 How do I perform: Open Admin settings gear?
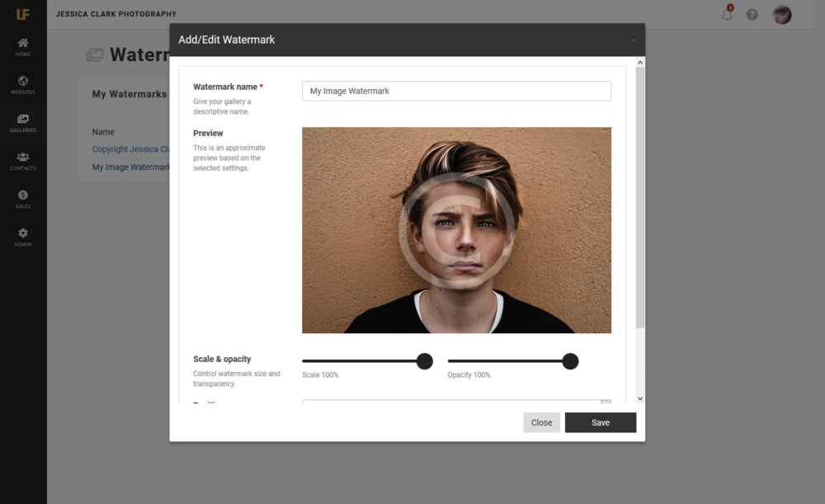pos(23,238)
